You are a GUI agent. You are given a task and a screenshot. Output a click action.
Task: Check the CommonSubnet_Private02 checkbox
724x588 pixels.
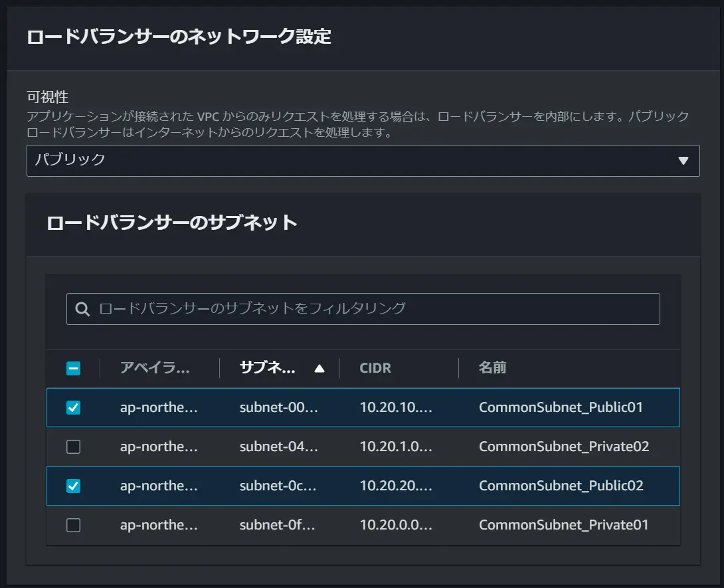(74, 446)
